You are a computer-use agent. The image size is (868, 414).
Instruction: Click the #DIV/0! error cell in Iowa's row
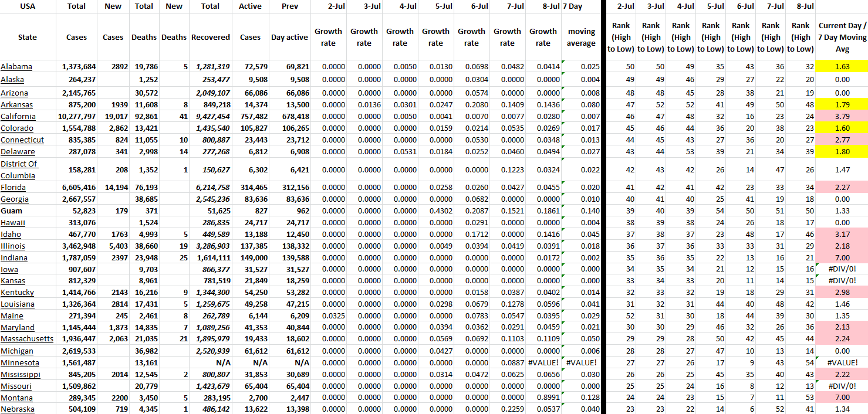click(842, 269)
